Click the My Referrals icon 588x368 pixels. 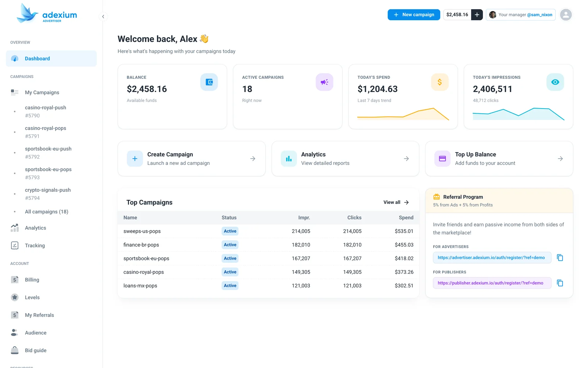click(x=15, y=315)
